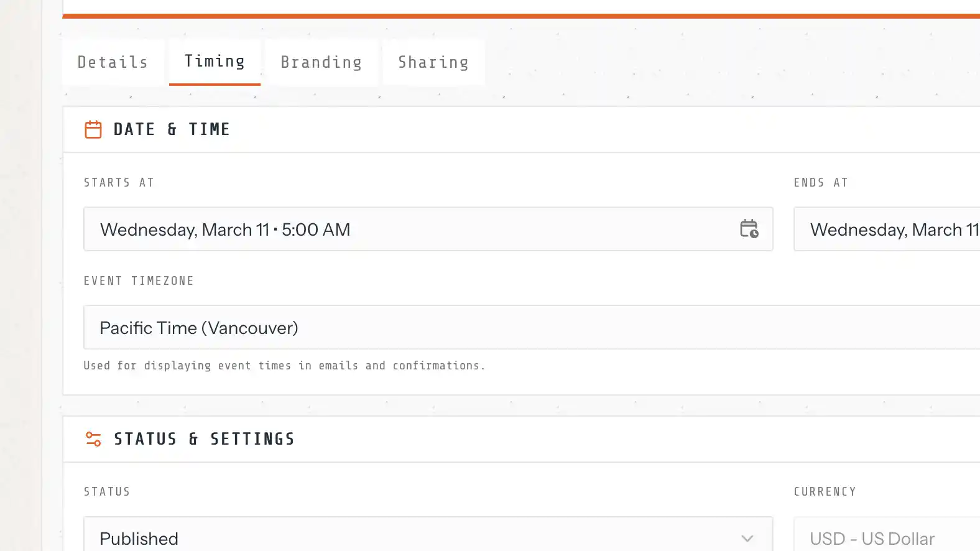Viewport: 980px width, 551px height.
Task: Open the date-time picker icon in Starts At
Action: point(749,229)
